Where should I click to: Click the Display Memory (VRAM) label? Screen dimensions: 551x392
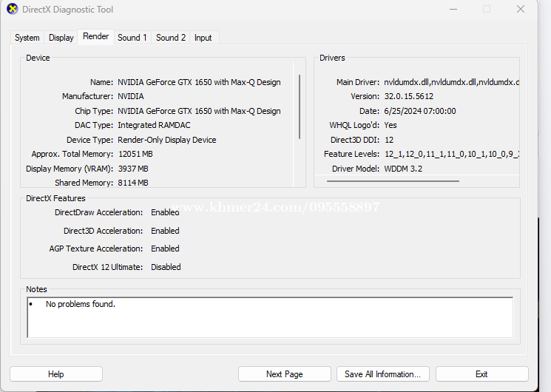pos(70,169)
